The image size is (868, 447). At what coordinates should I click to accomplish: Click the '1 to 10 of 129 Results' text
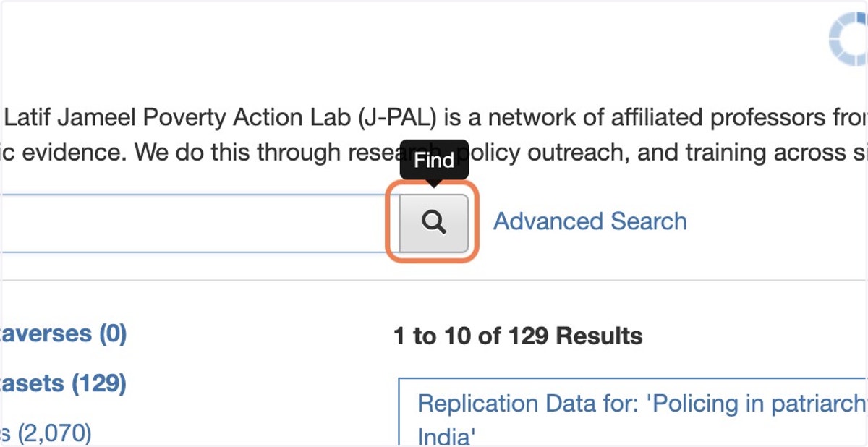[x=518, y=336]
